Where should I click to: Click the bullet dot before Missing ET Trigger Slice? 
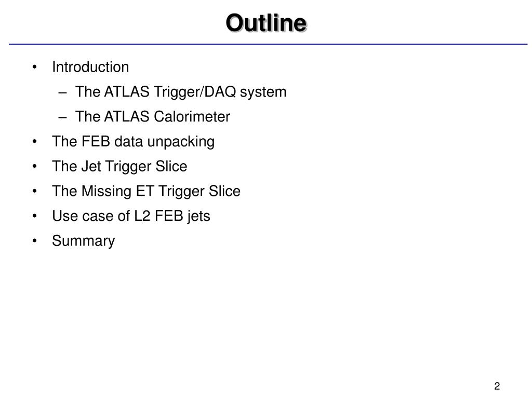pyautogui.click(x=34, y=192)
